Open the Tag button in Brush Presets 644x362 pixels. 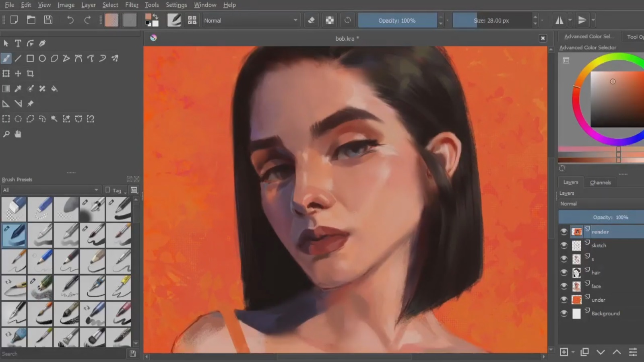pyautogui.click(x=115, y=190)
